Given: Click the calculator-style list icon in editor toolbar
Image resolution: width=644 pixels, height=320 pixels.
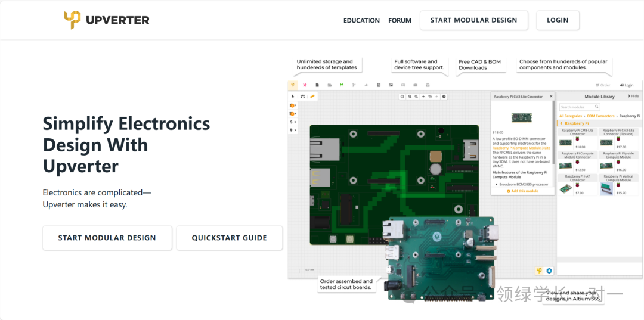Looking at the screenshot, I should [379, 85].
